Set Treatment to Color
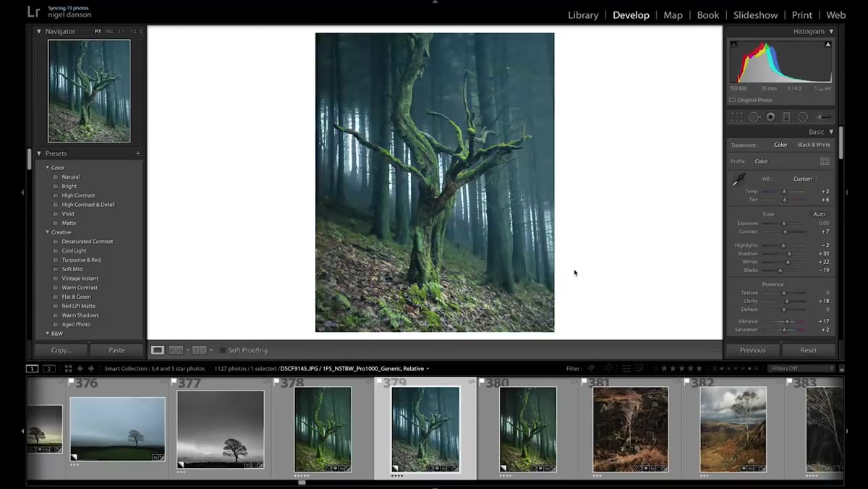 (x=780, y=145)
